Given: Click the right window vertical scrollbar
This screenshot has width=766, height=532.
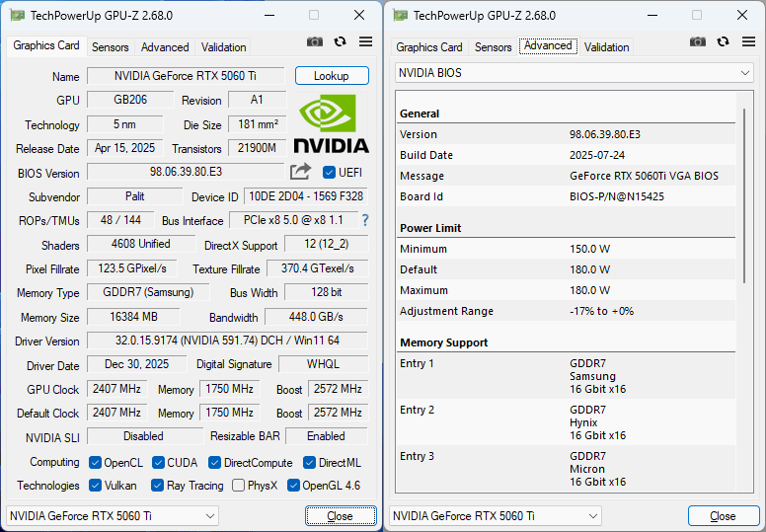Looking at the screenshot, I should [x=744, y=195].
